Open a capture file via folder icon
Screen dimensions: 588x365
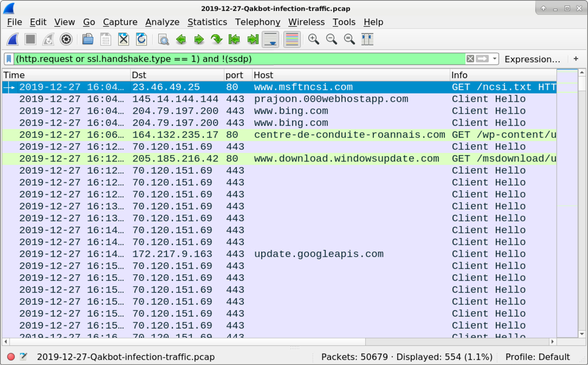tap(88, 40)
